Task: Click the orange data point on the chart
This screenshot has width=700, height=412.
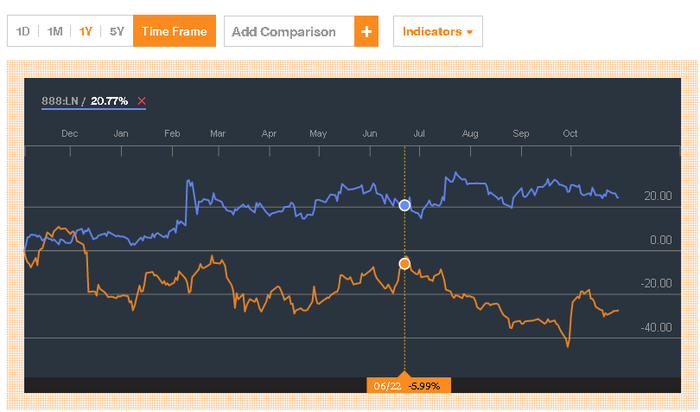Action: coord(404,264)
